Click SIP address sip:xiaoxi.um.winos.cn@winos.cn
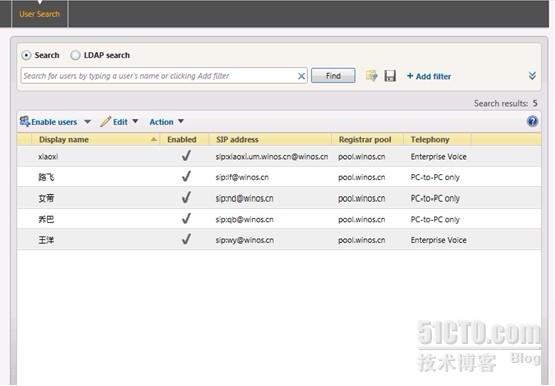 272,157
